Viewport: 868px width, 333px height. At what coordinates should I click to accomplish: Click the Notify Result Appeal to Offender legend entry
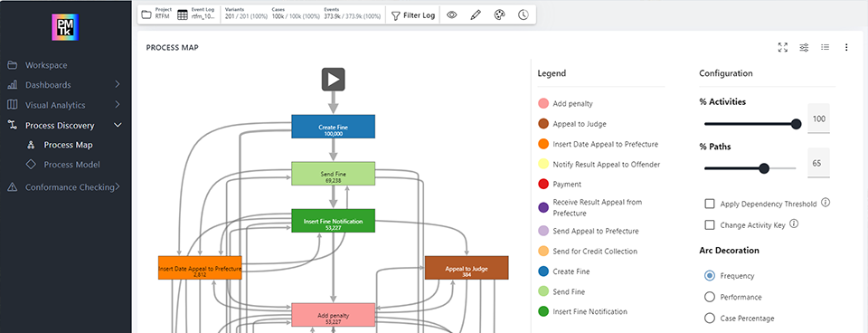599,164
